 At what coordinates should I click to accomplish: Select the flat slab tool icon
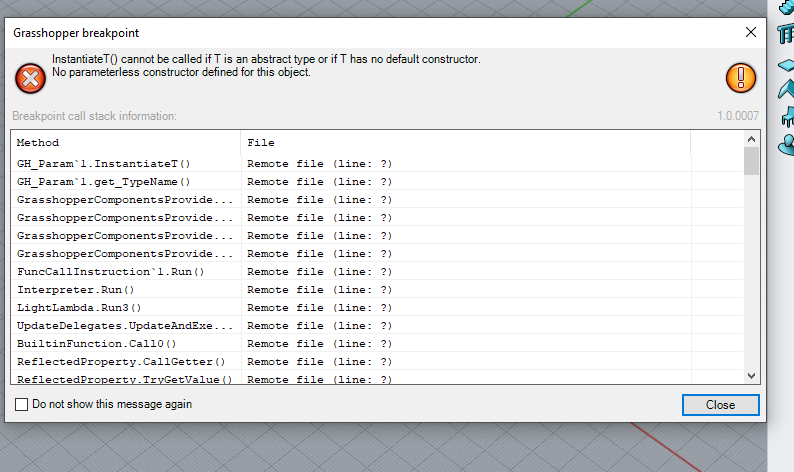[786, 65]
